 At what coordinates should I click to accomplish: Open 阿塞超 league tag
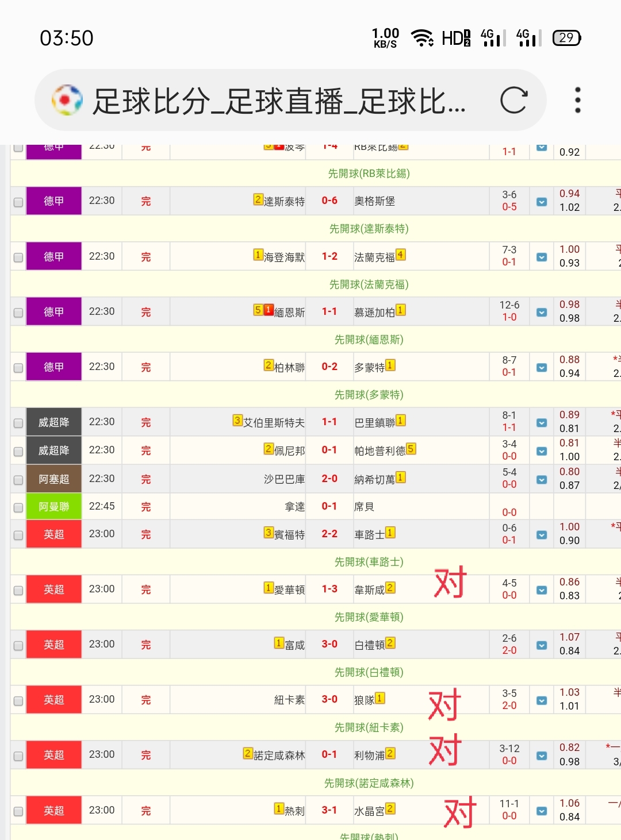[54, 479]
